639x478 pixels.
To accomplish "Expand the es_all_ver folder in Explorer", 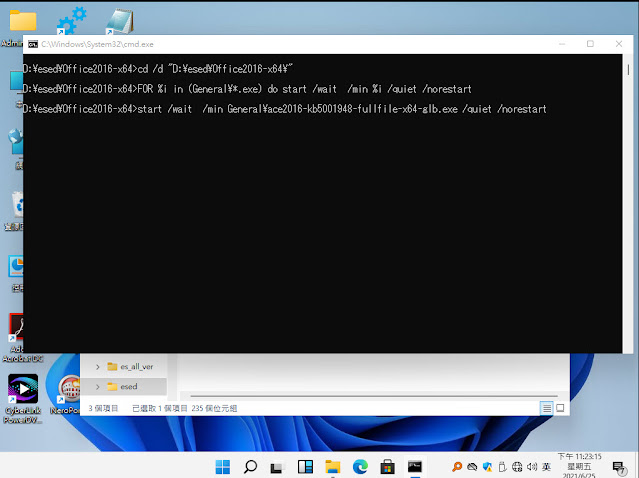I will (x=97, y=367).
